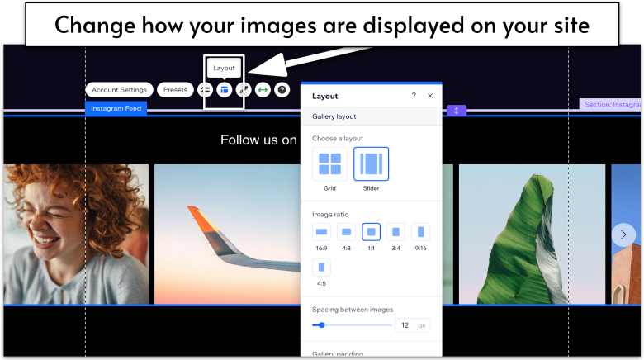Choose the 4:3 image ratio
The width and height of the screenshot is (644, 360).
[347, 232]
